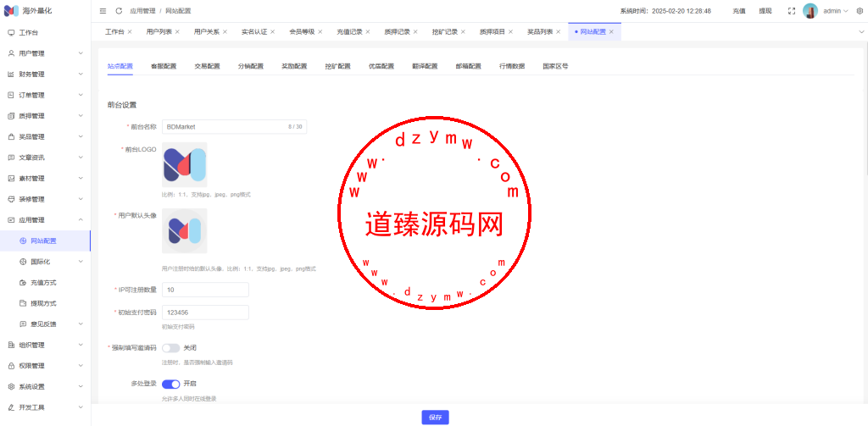Click the 海外量化 logo icon
Image resolution: width=868 pixels, height=426 pixels.
[x=12, y=11]
